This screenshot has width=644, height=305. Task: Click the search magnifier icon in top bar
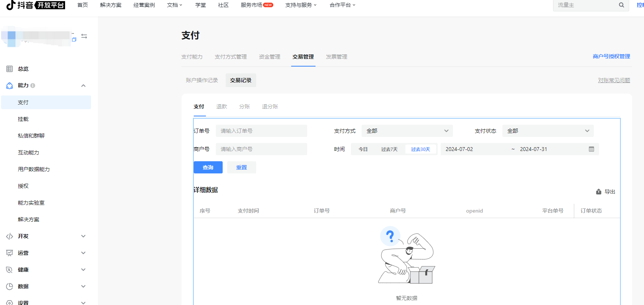coord(621,5)
